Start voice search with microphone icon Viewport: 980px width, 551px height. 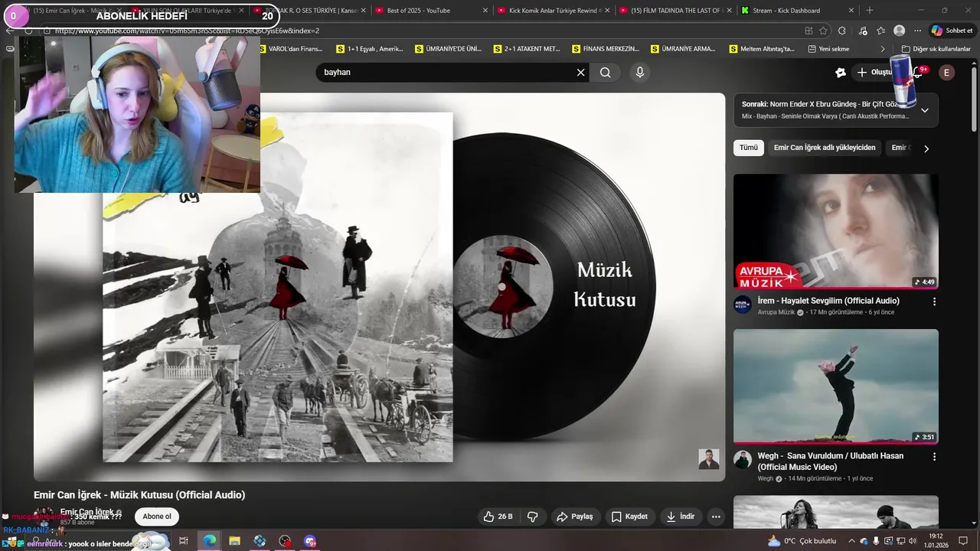click(640, 72)
